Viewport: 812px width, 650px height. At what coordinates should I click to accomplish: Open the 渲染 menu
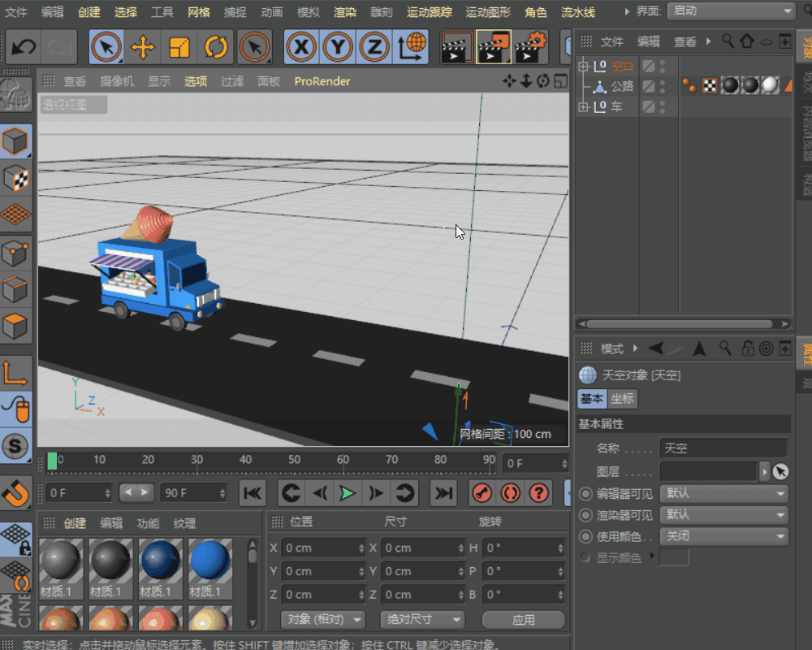point(345,12)
